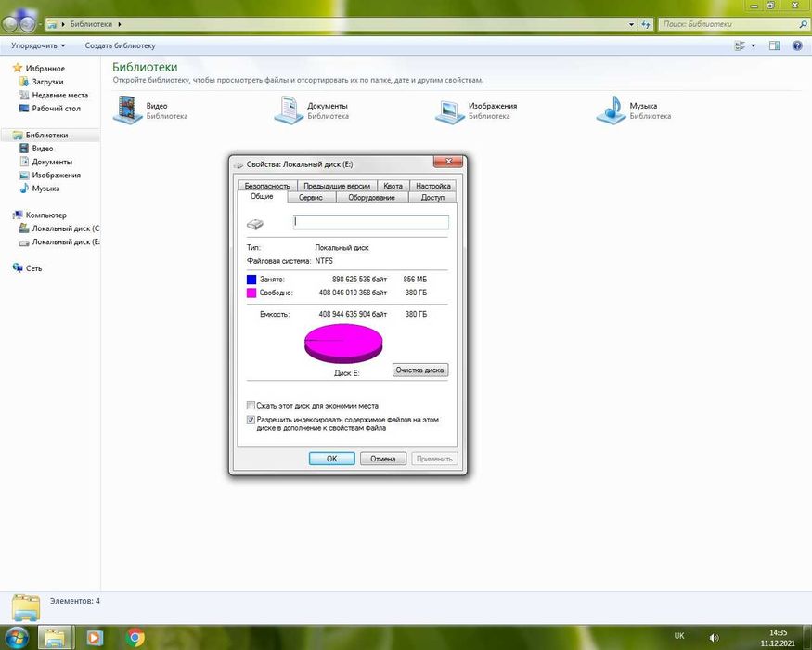Open the media player taskbar icon

[x=95, y=637]
